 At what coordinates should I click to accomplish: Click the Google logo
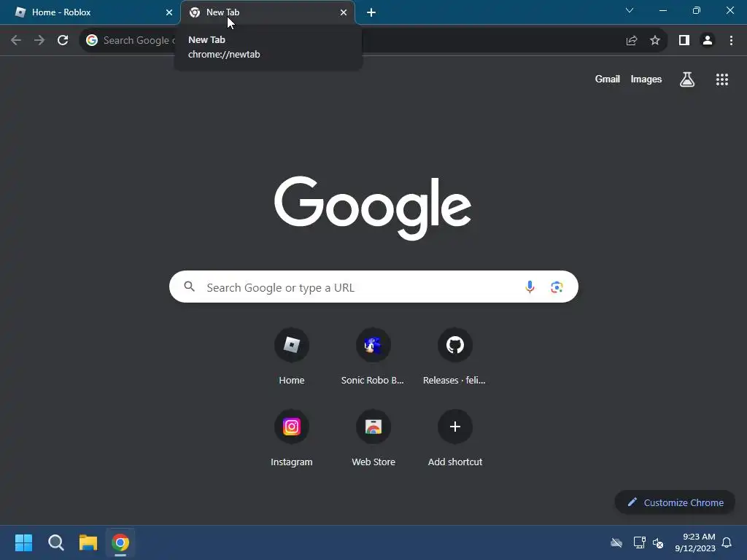373,208
